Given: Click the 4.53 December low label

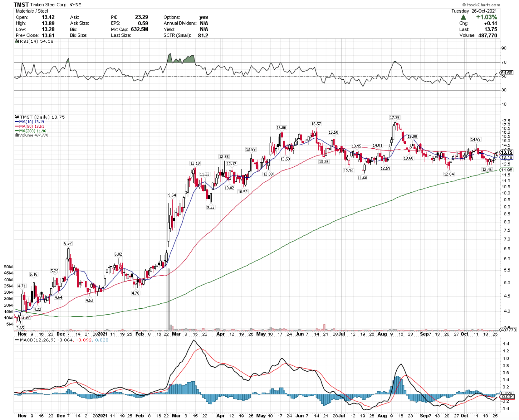Looking at the screenshot, I should pos(89,300).
